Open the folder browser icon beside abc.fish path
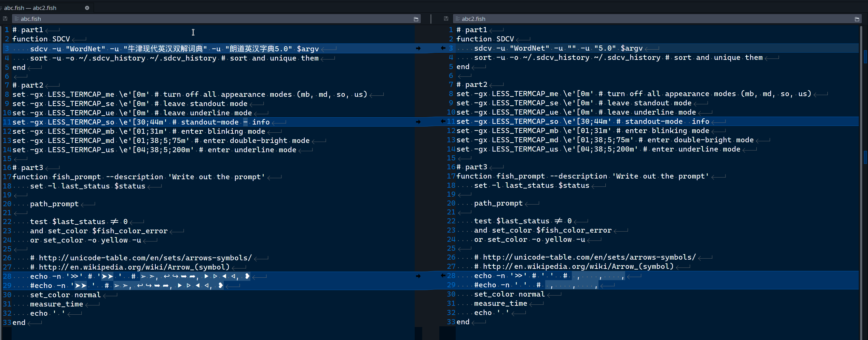This screenshot has height=340, width=868. [416, 19]
